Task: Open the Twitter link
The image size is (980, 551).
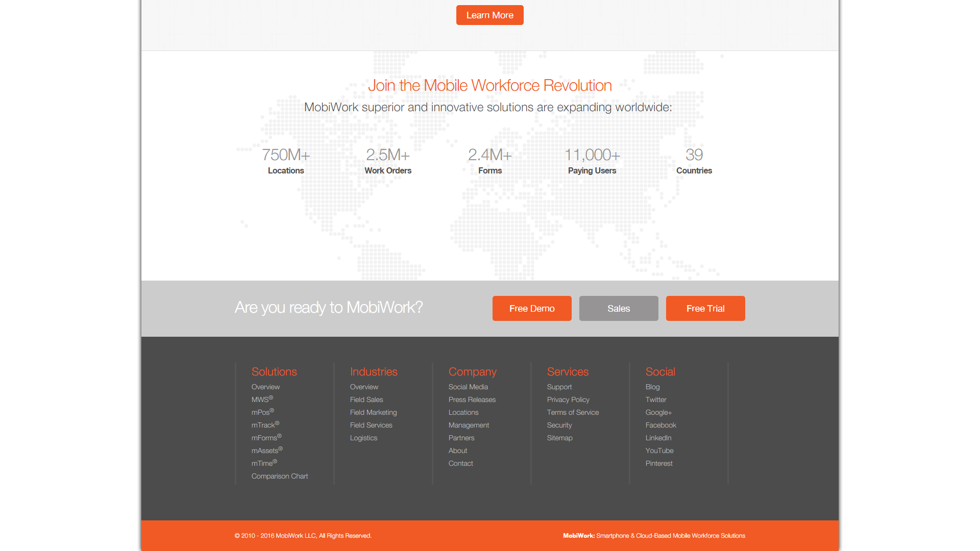Action: (656, 399)
